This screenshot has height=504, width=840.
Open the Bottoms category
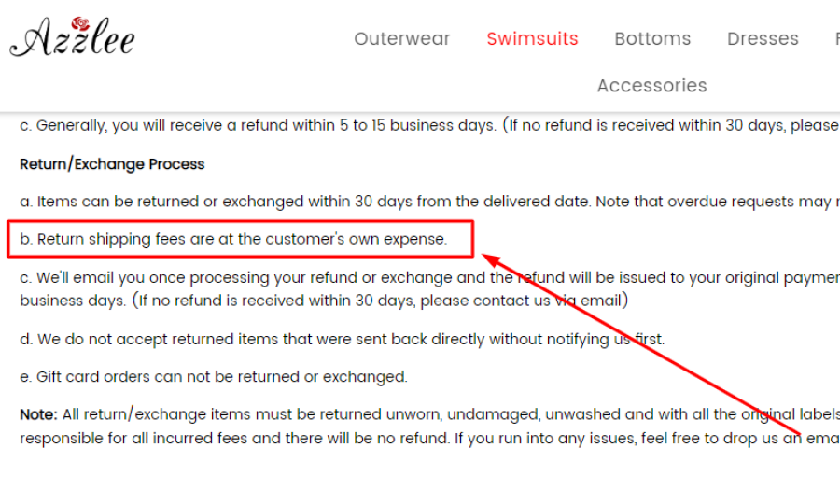click(652, 38)
